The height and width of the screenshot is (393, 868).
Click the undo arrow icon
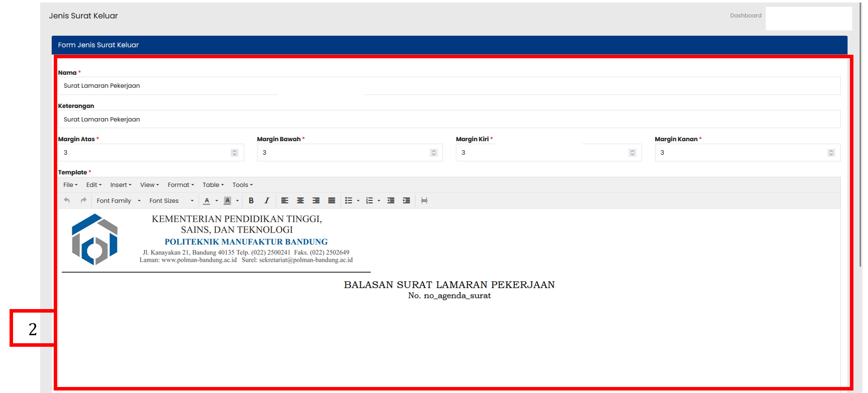coord(67,201)
